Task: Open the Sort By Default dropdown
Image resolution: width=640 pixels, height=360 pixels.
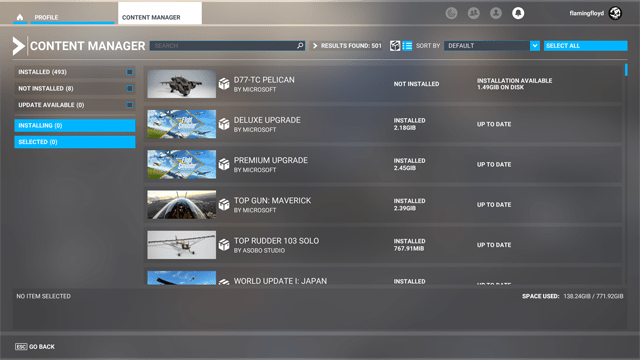Action: 492,46
